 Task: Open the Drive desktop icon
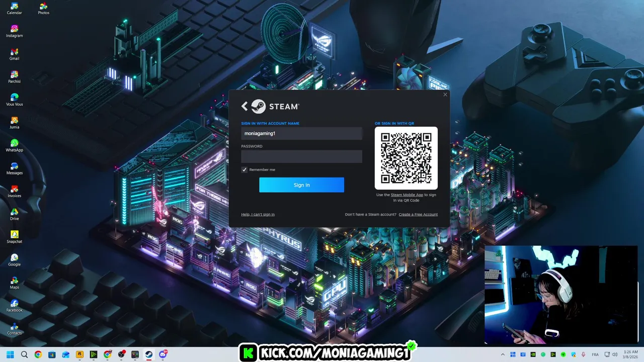pos(14,214)
